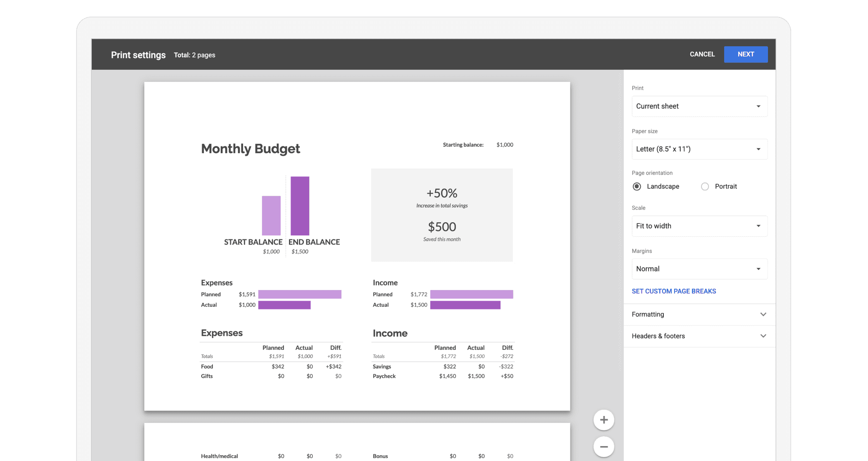The width and height of the screenshot is (868, 461).
Task: Click the Paper size dropdown arrow
Action: pos(758,150)
